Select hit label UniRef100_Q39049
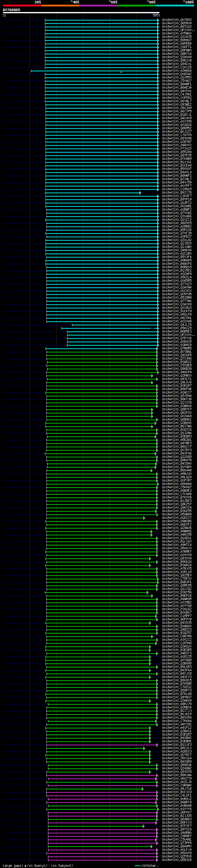Viewport: 197px width, 868px height. (x=177, y=57)
